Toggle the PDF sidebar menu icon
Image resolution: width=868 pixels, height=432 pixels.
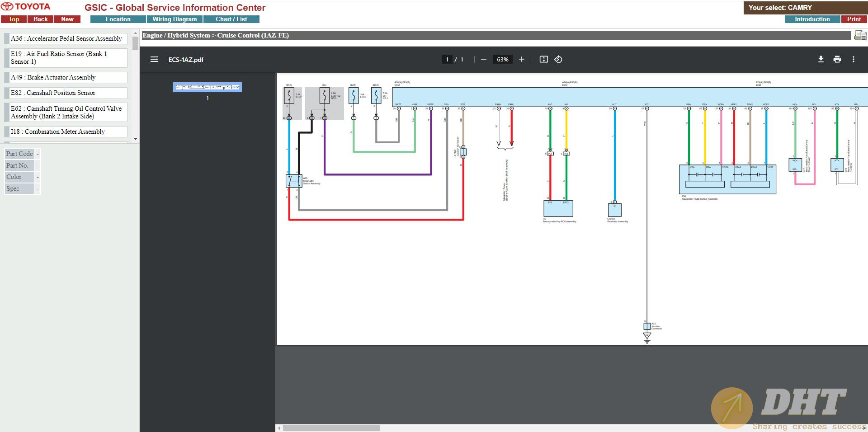(154, 59)
